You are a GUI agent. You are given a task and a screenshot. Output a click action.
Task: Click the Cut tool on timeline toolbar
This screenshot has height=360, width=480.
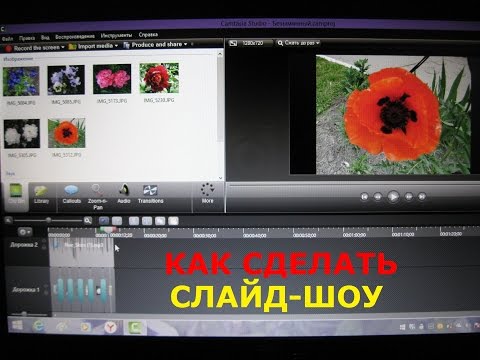[134, 221]
